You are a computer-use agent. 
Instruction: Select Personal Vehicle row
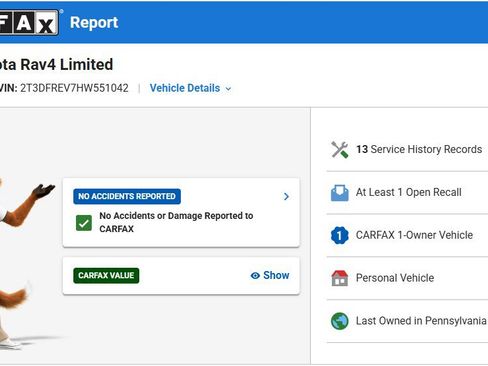click(x=407, y=278)
